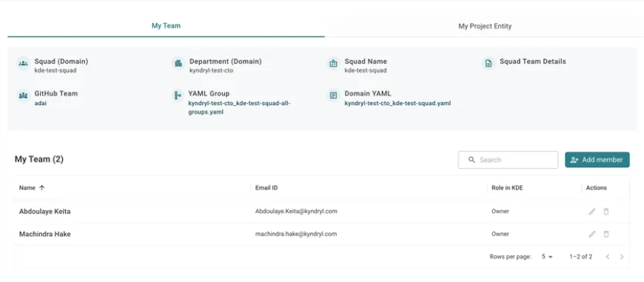Click the Squad Team Details document icon

click(x=489, y=63)
